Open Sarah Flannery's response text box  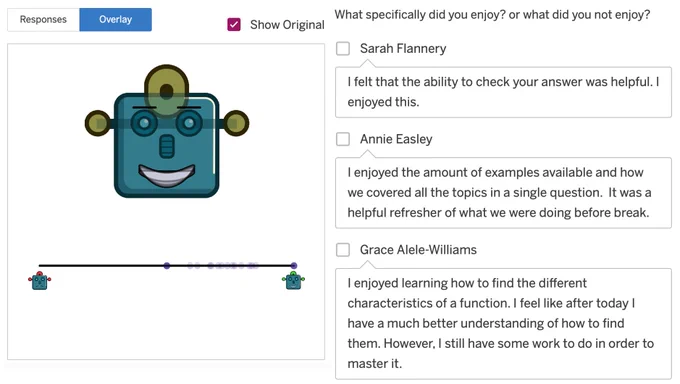503,92
